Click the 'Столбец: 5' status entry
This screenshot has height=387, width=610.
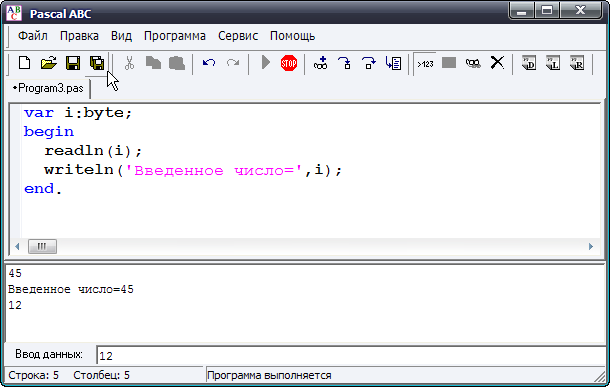tap(102, 375)
